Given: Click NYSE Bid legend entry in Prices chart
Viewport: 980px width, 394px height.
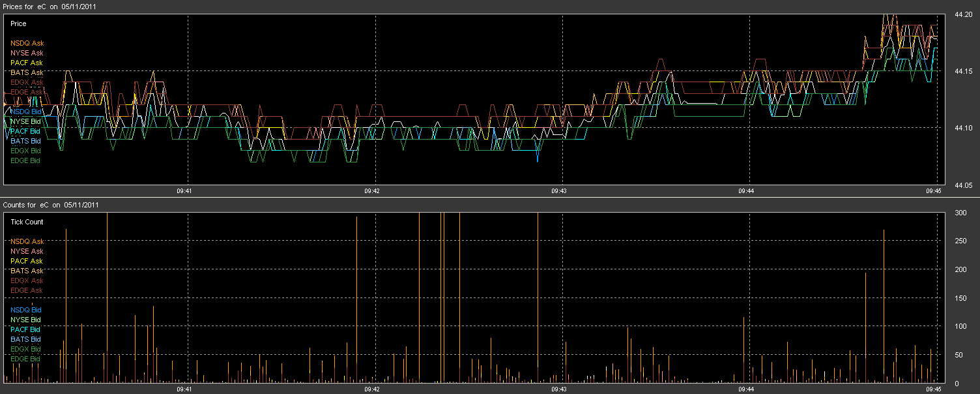Looking at the screenshot, I should [x=25, y=121].
